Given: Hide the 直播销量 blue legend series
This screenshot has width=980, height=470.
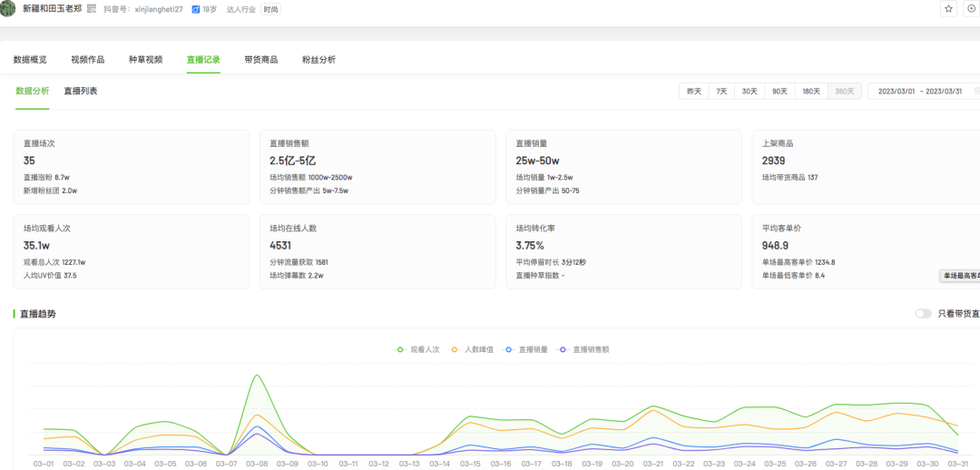Looking at the screenshot, I should (526, 348).
